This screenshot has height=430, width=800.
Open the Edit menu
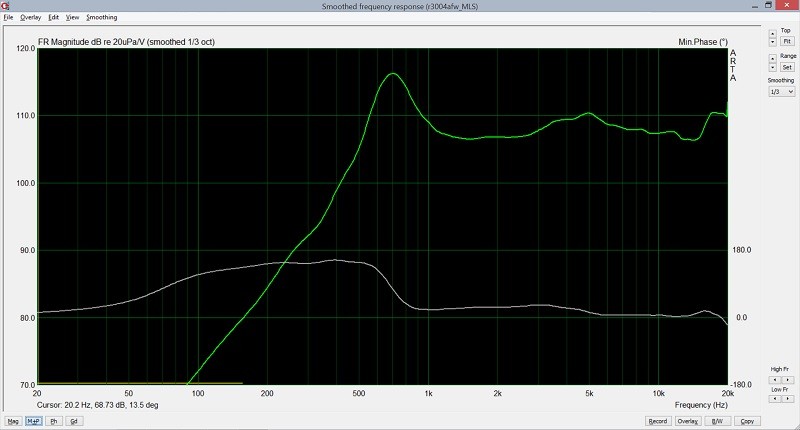point(54,17)
